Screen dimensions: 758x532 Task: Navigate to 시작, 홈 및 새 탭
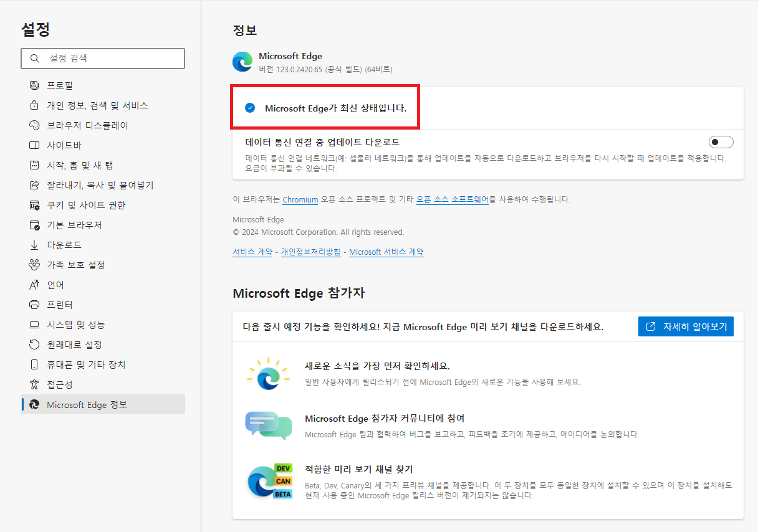coord(103,165)
